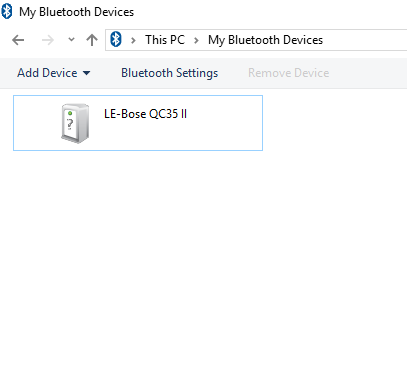
Task: Expand the chevron before This PC
Action: 133,40
